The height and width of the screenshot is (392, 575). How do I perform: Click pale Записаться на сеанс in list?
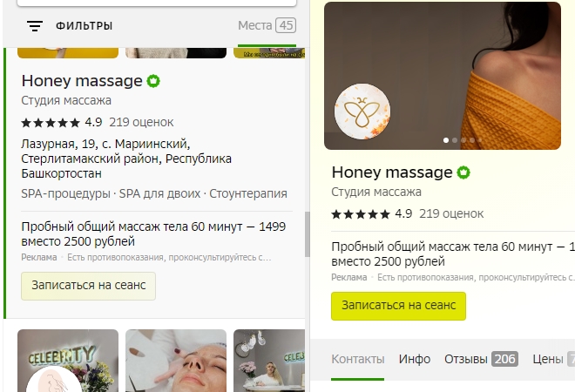(88, 286)
